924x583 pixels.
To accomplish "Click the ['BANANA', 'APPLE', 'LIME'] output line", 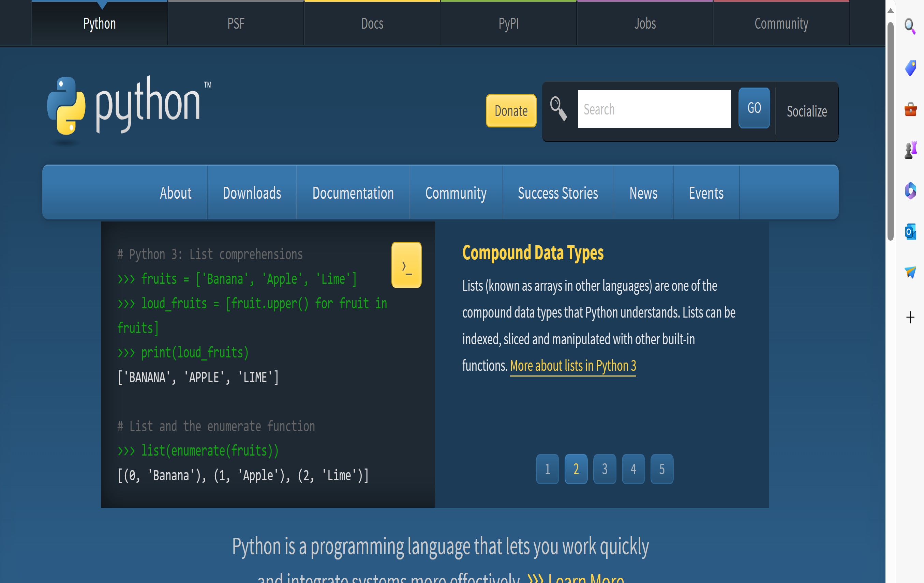I will coord(198,377).
